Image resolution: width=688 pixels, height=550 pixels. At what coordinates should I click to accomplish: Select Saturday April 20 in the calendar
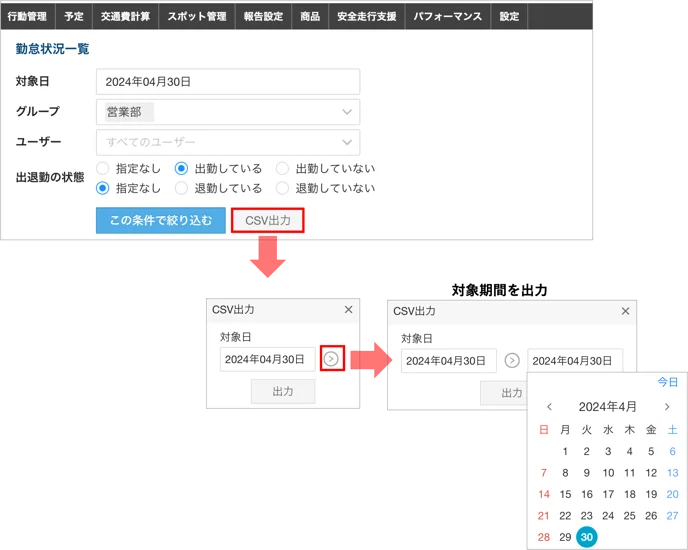pos(673,494)
